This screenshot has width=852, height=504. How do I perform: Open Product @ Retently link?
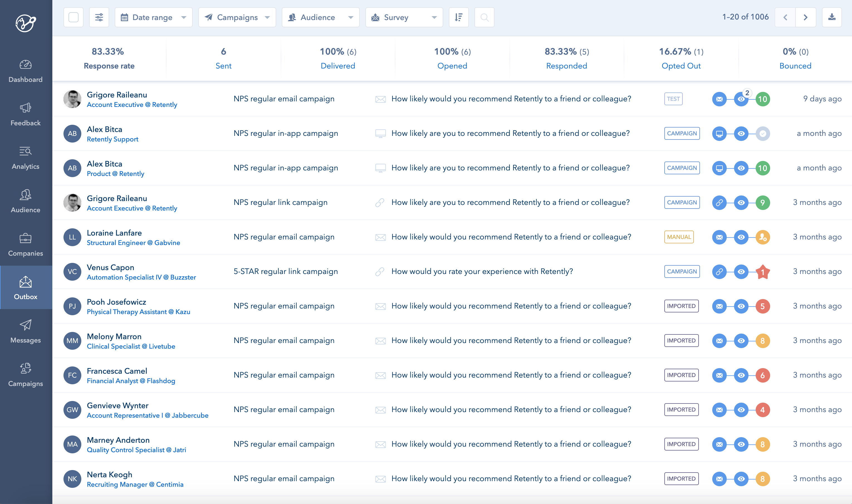point(116,173)
